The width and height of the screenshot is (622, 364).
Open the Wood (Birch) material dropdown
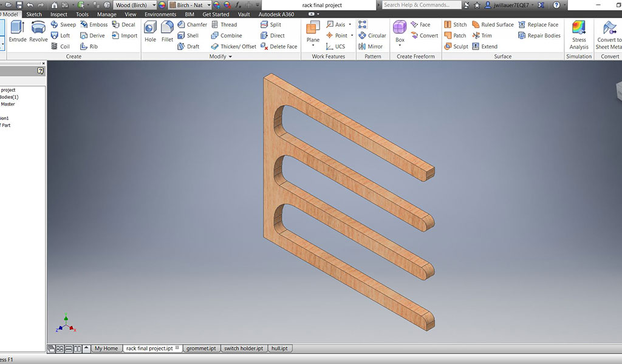coord(135,5)
